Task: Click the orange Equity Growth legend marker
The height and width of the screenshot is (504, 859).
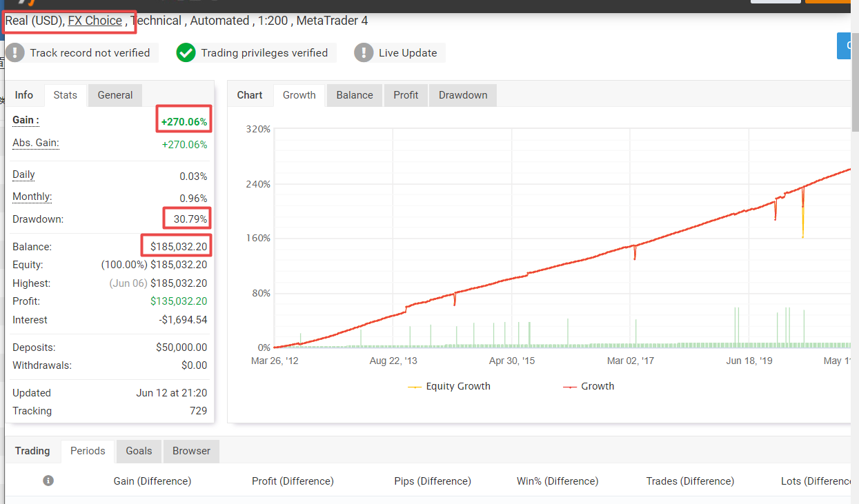Action: click(415, 387)
